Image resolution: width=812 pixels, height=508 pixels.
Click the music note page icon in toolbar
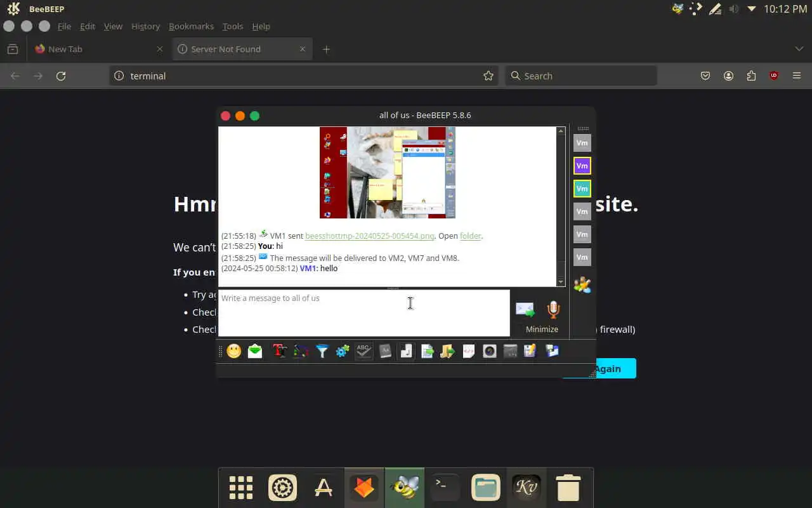[407, 351]
